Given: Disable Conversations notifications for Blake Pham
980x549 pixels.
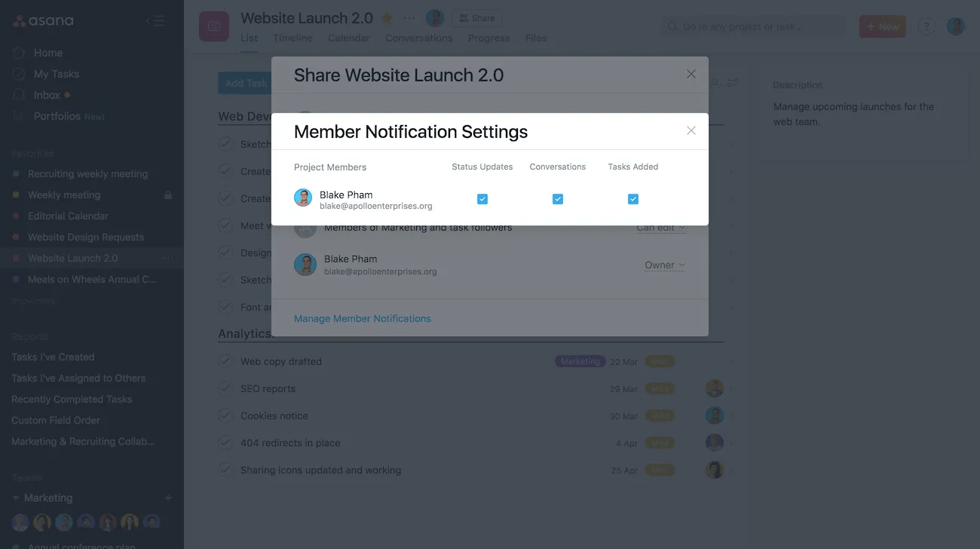Looking at the screenshot, I should coord(557,198).
